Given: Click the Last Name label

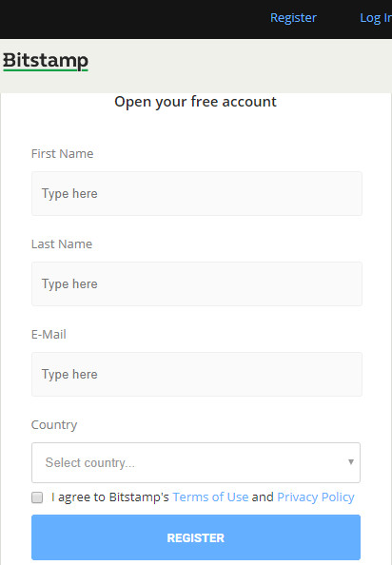Looking at the screenshot, I should coord(62,244).
